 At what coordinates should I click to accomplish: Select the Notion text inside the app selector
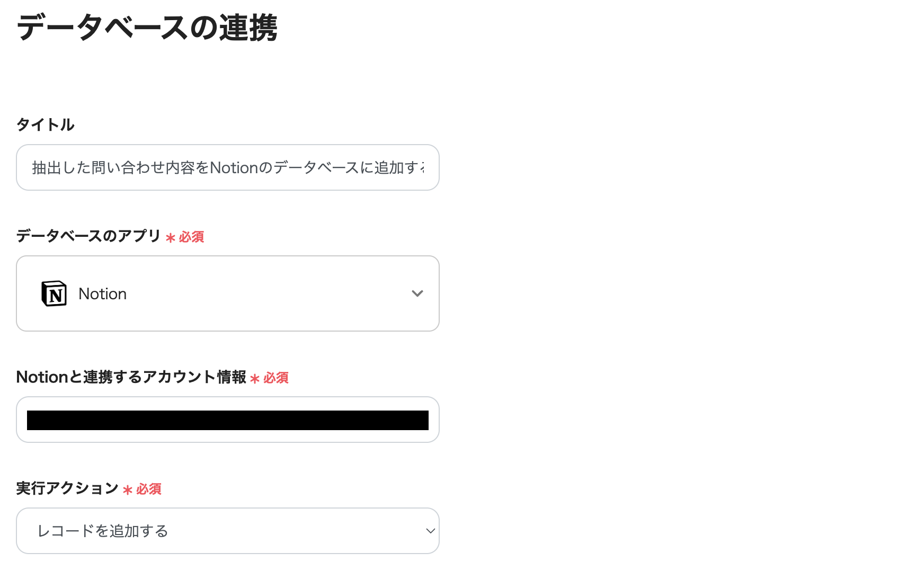(102, 293)
